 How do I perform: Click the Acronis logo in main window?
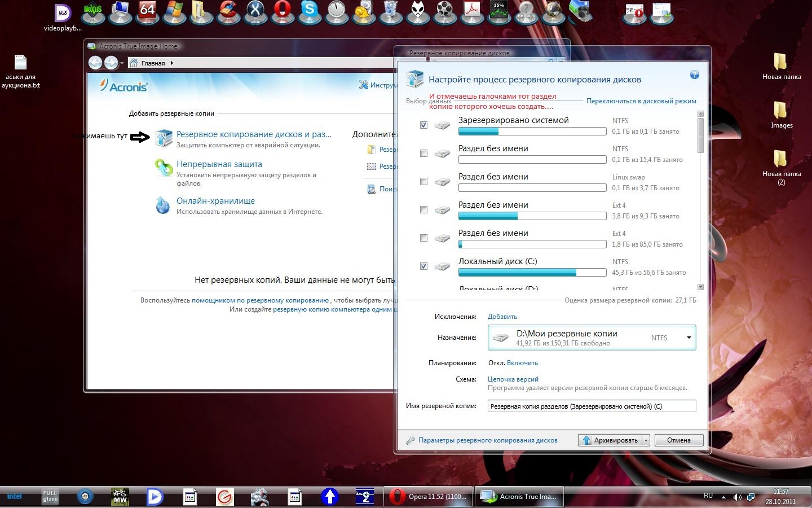pyautogui.click(x=123, y=86)
